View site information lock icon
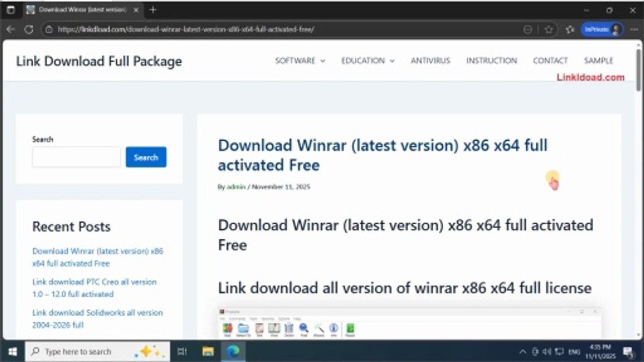The image size is (644, 362). [x=49, y=29]
